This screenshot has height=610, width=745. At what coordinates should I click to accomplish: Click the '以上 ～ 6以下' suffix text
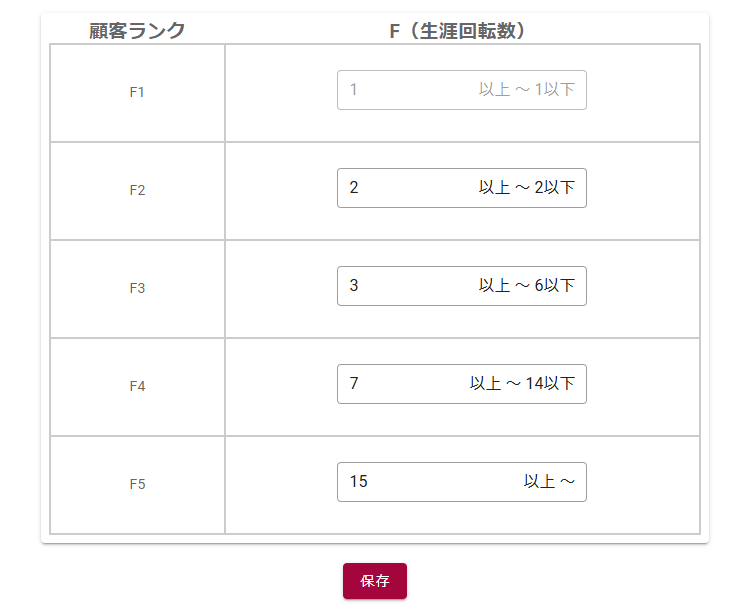tap(526, 286)
